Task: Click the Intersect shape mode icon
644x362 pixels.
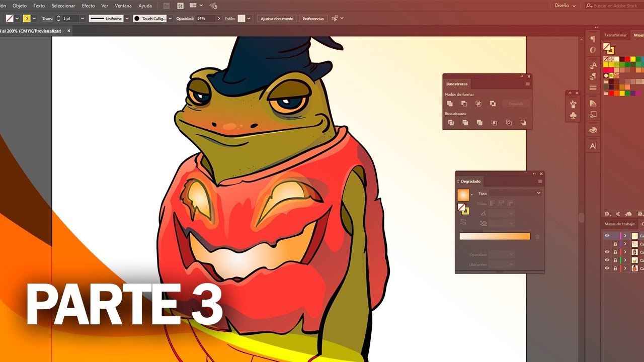Action: point(478,104)
